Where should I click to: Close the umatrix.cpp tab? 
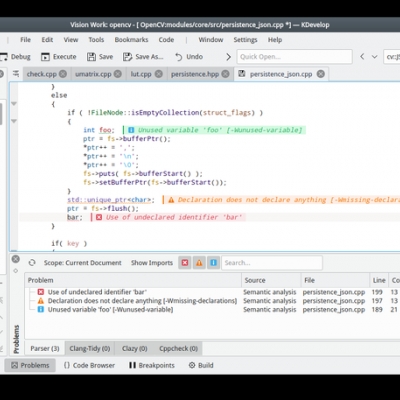point(118,74)
